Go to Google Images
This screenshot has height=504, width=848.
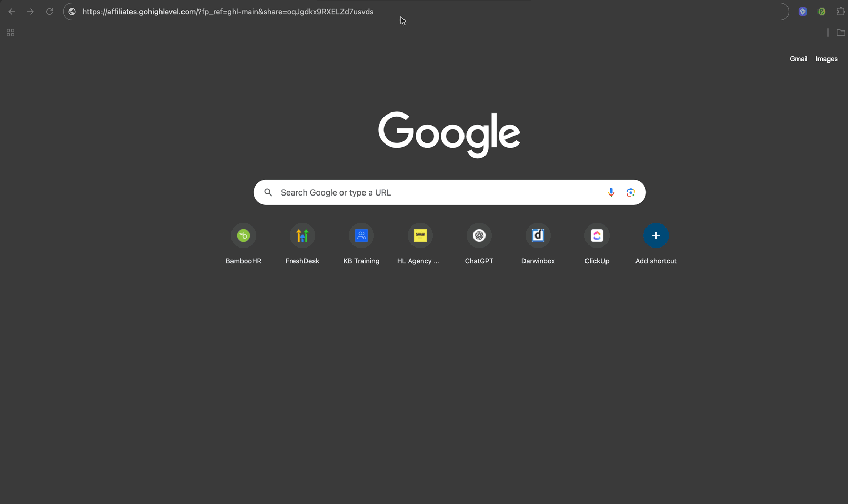(826, 59)
